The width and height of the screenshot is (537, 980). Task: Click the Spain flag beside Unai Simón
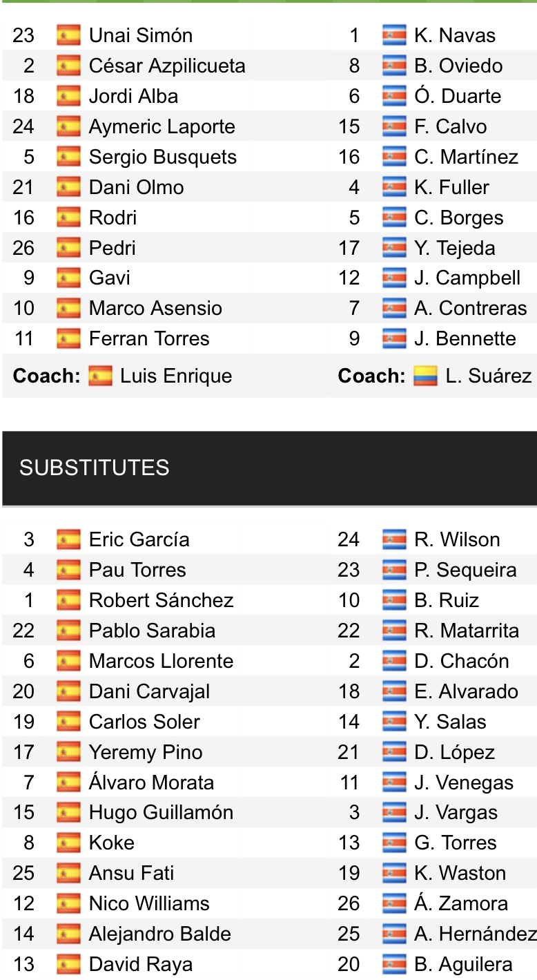pos(68,35)
